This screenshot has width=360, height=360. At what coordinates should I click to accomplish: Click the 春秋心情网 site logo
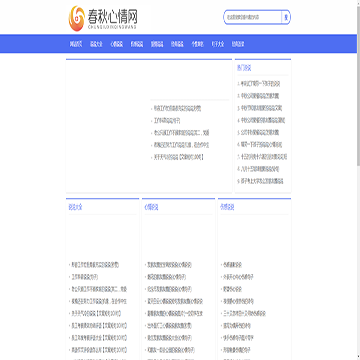[x=103, y=18]
